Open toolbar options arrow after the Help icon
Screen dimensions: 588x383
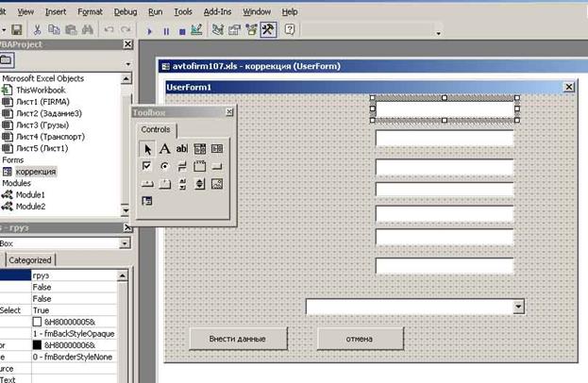[x=438, y=33]
